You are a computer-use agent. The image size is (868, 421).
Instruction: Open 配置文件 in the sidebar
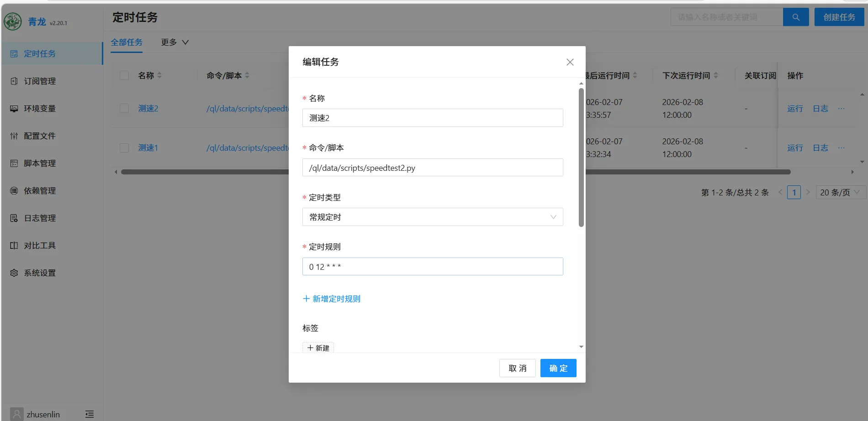click(x=39, y=136)
